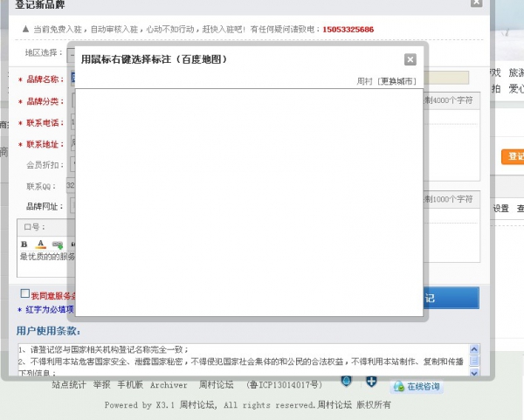Click inside the blank Baidu map area
This screenshot has width=524, height=420.
[x=249, y=203]
